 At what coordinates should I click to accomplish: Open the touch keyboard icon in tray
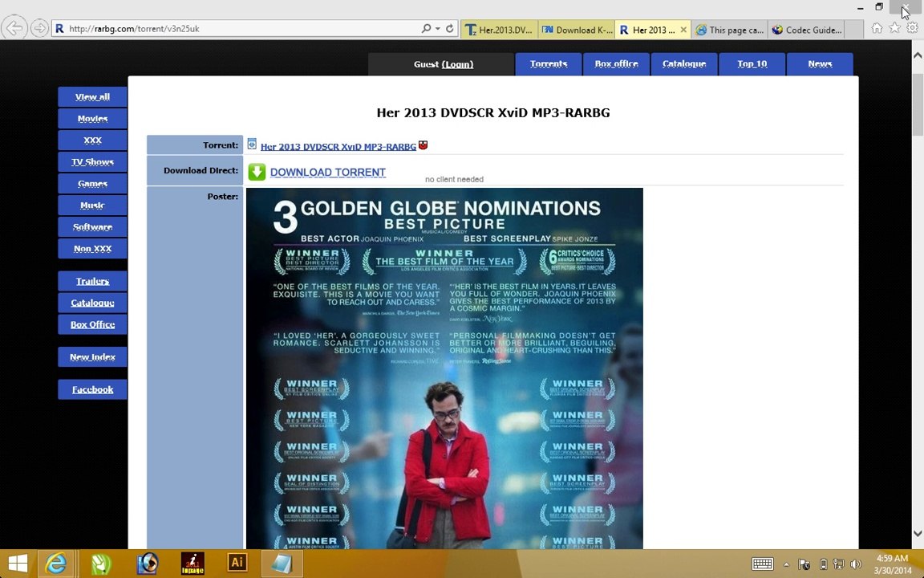pyautogui.click(x=763, y=564)
